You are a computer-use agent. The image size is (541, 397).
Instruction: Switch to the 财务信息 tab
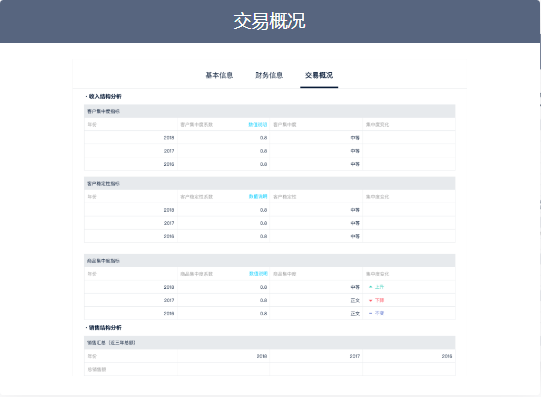(x=269, y=75)
